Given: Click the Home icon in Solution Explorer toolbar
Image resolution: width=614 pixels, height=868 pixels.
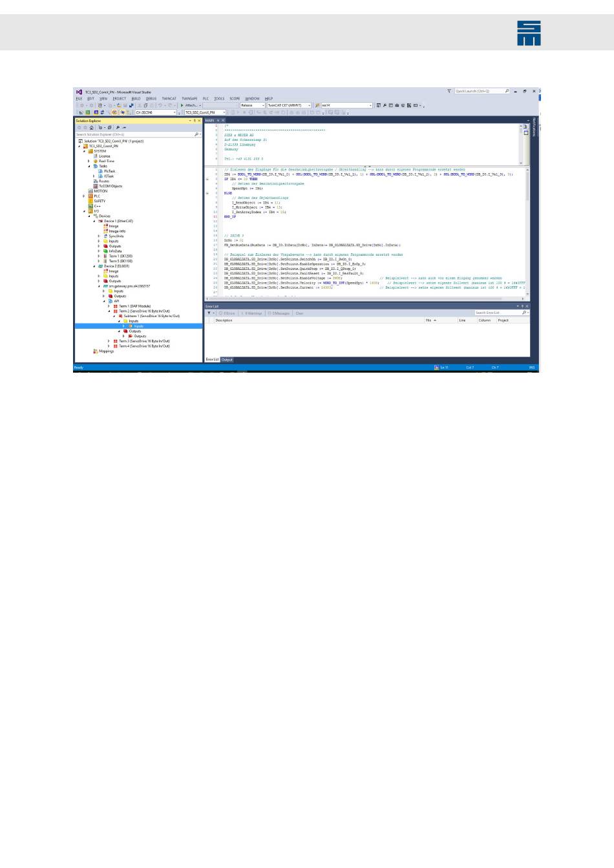Looking at the screenshot, I should point(91,127).
